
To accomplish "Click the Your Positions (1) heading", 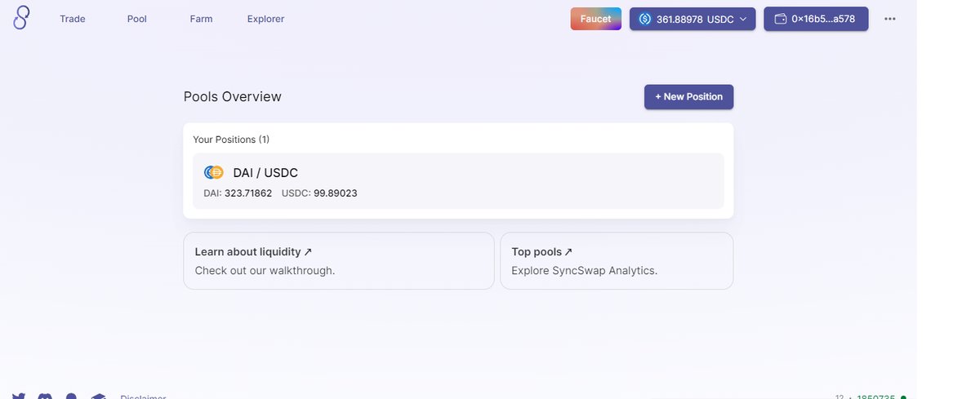I will (x=231, y=140).
